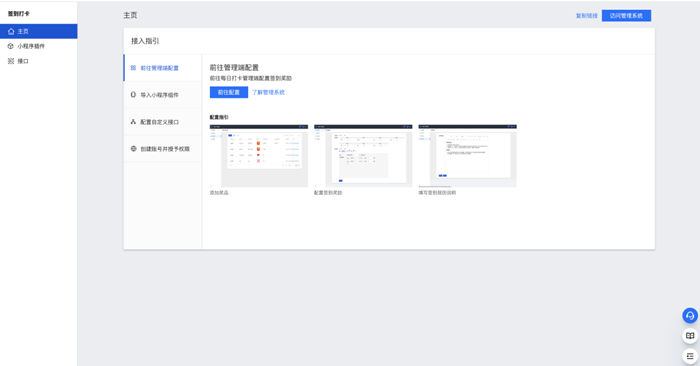Open the 配置签到奖励 guide thumbnail
The height and width of the screenshot is (366, 700).
tap(363, 156)
